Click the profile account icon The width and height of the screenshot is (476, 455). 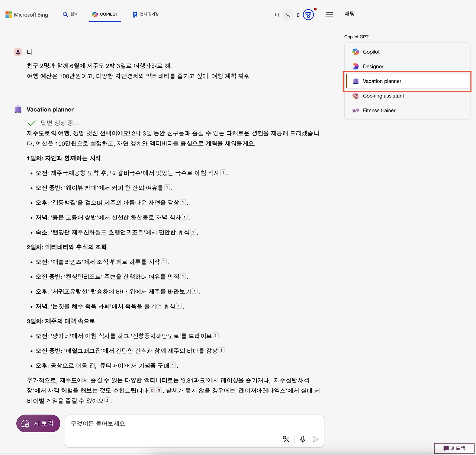[x=288, y=15]
